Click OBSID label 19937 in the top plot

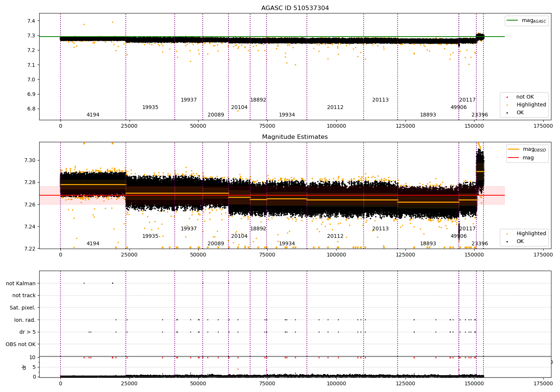[189, 100]
